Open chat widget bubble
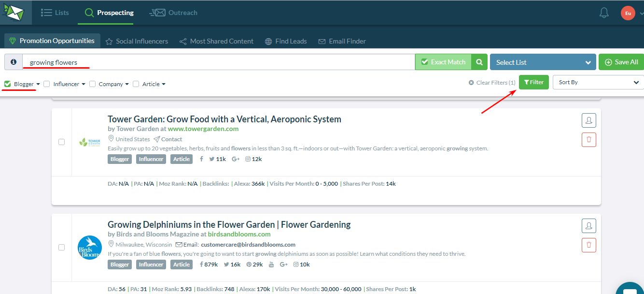This screenshot has width=644, height=294. 630,288
